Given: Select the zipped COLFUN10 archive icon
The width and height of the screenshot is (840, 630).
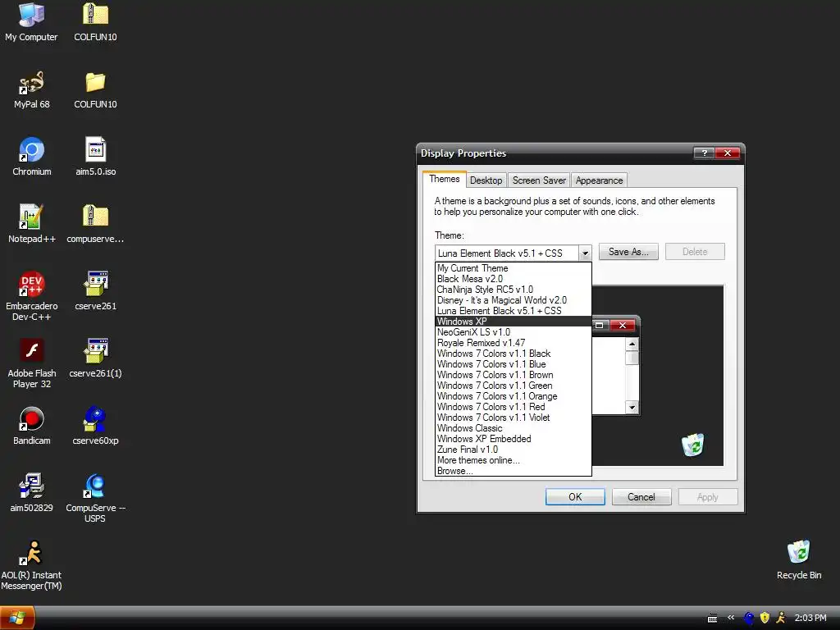Looking at the screenshot, I should pyautogui.click(x=95, y=21).
